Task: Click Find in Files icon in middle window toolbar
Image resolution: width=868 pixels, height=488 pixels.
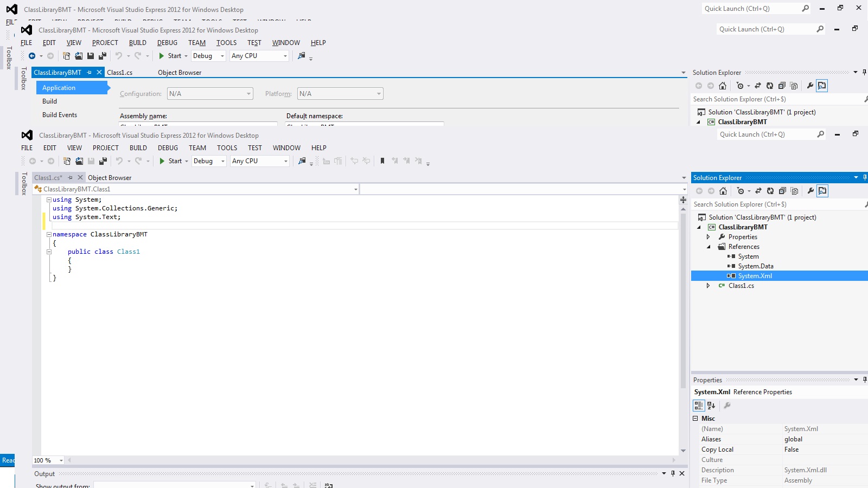Action: point(302,56)
